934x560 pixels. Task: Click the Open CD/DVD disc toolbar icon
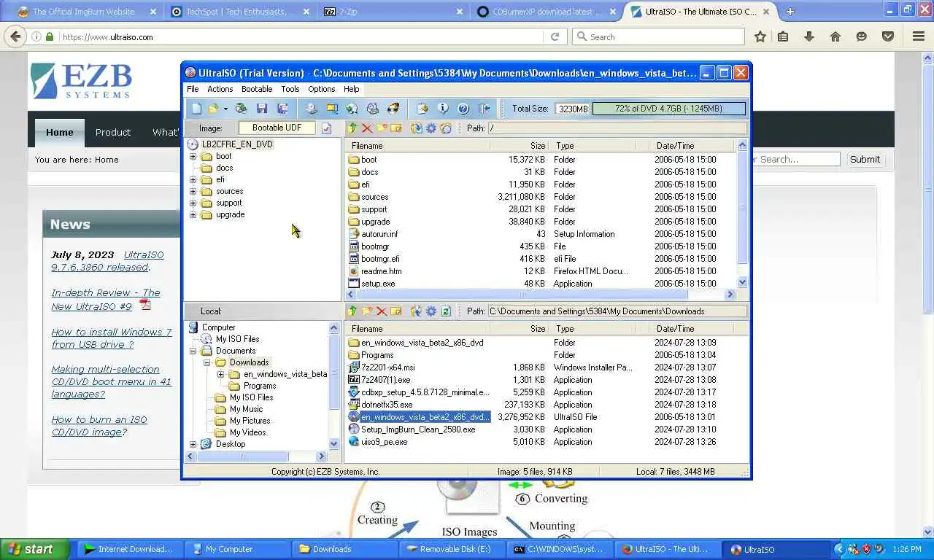click(242, 109)
